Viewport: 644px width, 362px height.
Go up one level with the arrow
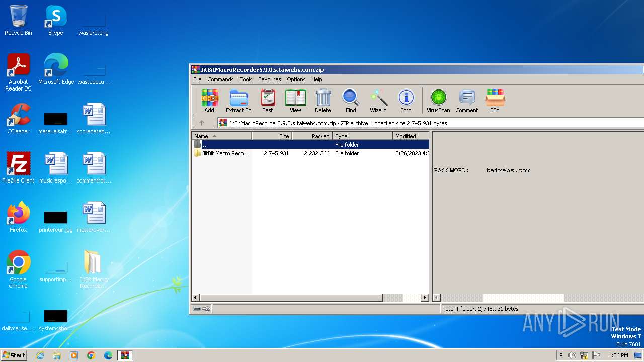pos(202,123)
